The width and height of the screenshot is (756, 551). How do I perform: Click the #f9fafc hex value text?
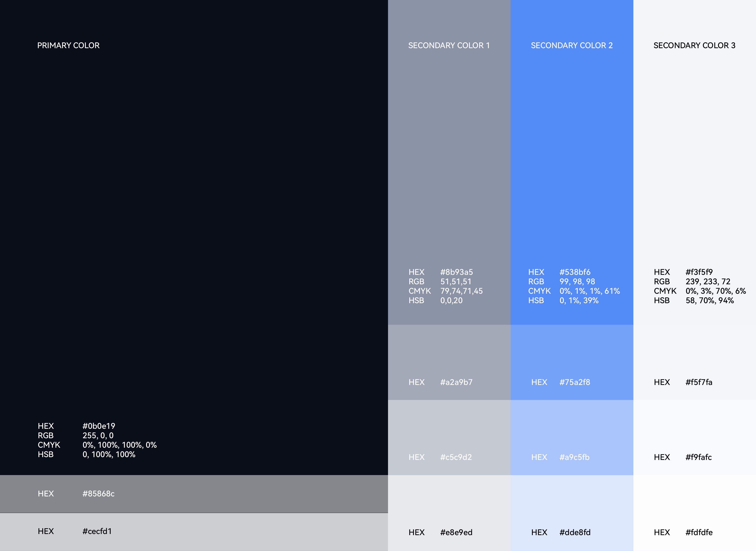click(x=698, y=457)
